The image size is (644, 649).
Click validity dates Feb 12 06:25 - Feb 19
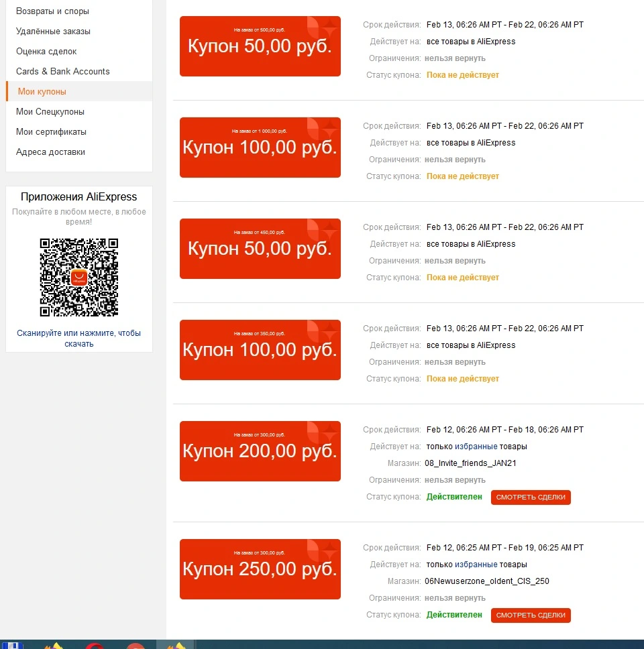tap(505, 548)
